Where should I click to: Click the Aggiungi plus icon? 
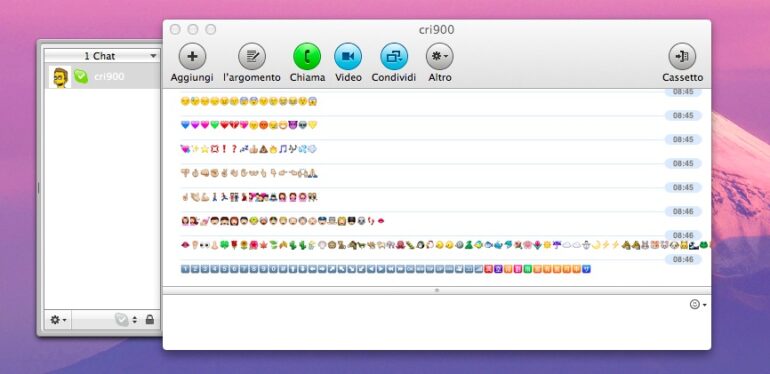(192, 56)
